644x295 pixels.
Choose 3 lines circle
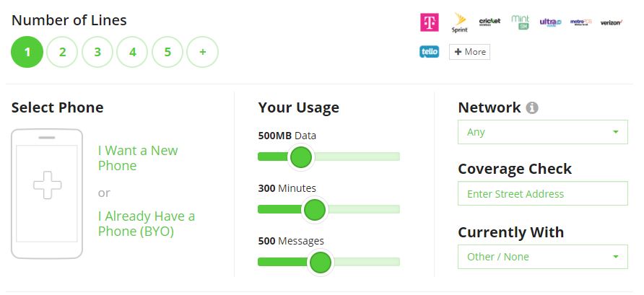click(97, 52)
